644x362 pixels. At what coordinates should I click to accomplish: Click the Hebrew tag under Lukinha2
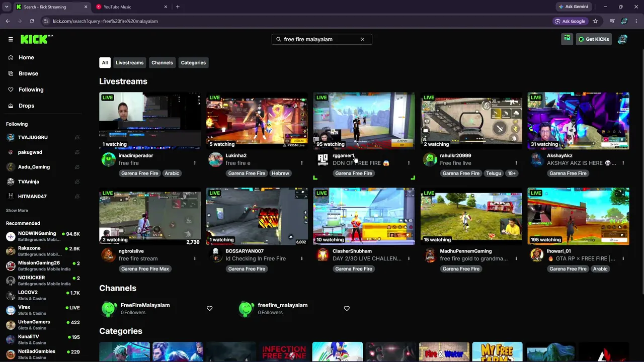point(280,173)
